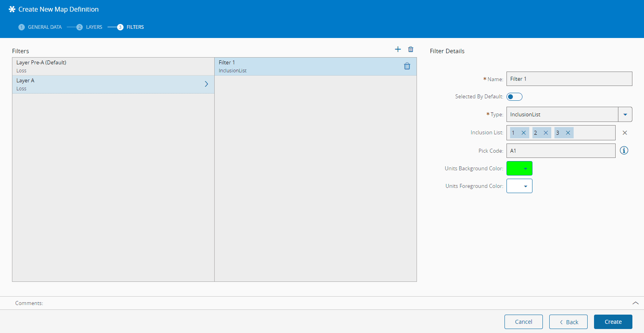Toggle the Selected By Default switch
The image size is (644, 333).
[514, 97]
